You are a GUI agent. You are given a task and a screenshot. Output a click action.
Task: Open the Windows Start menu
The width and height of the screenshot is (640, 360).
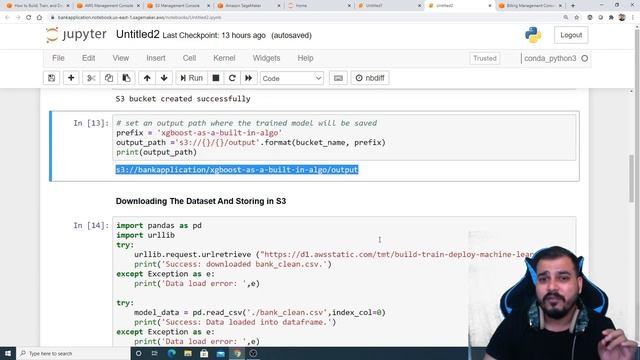(8, 353)
